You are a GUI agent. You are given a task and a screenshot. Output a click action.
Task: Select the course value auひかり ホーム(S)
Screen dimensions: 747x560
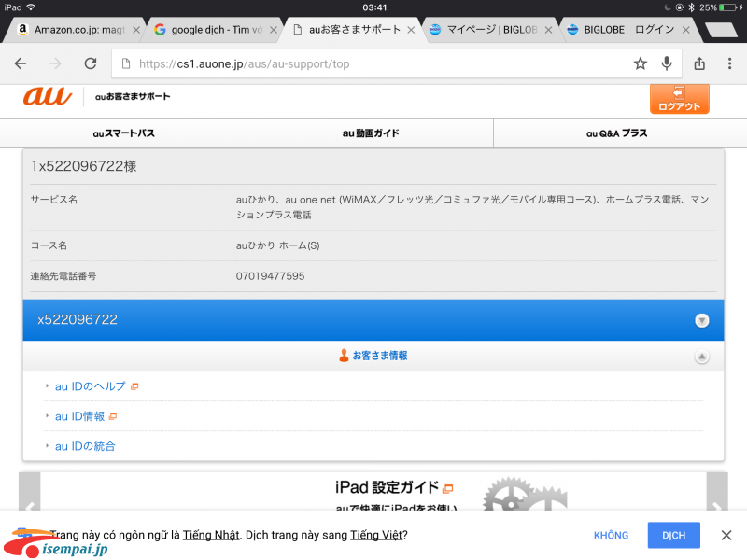point(277,245)
